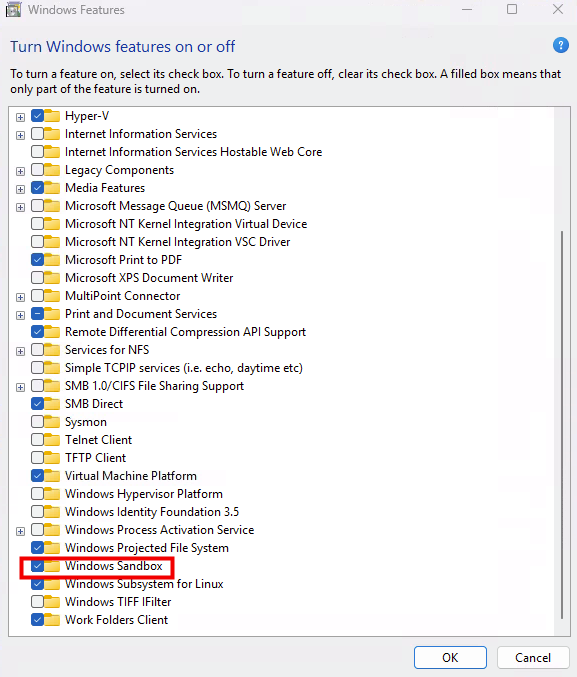The width and height of the screenshot is (577, 677).
Task: Click the folder icon next to Telnet Client
Action: pyautogui.click(x=52, y=440)
